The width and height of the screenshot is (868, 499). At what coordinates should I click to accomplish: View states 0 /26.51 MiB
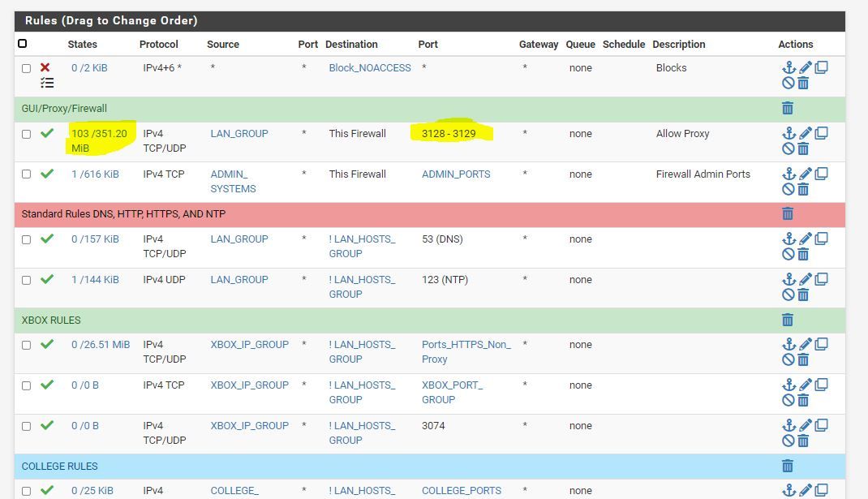click(101, 345)
